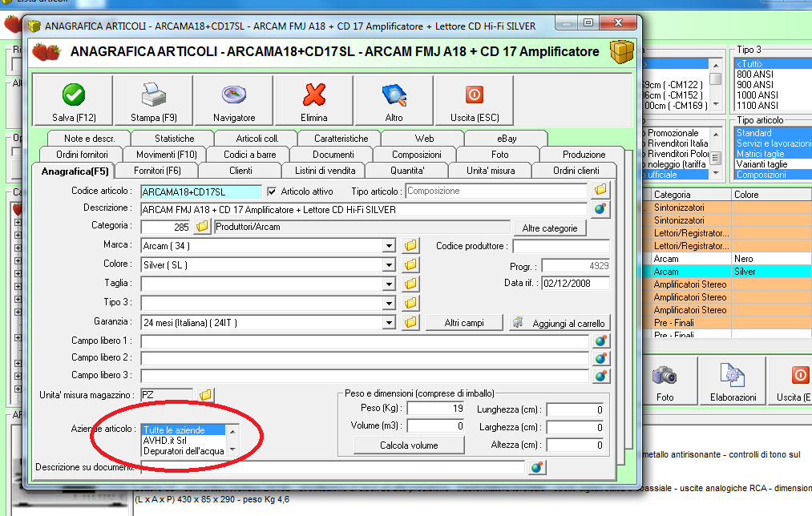Click globe icon beside Descrizione su documenti
The width and height of the screenshot is (812, 516).
tap(537, 467)
